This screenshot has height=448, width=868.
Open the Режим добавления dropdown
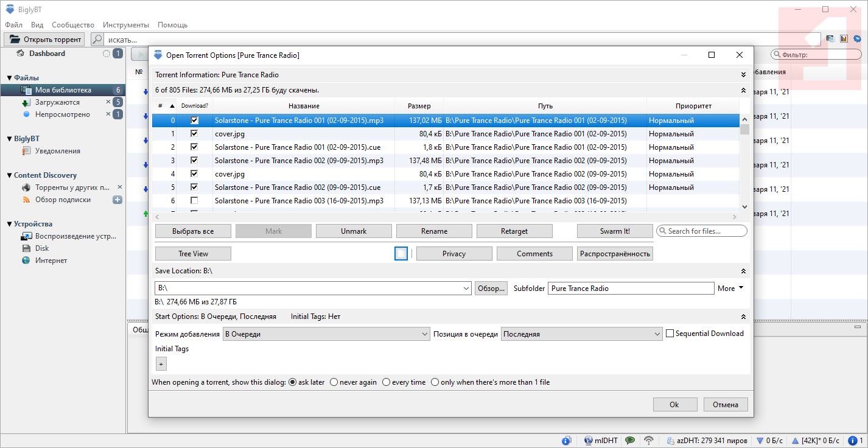425,334
